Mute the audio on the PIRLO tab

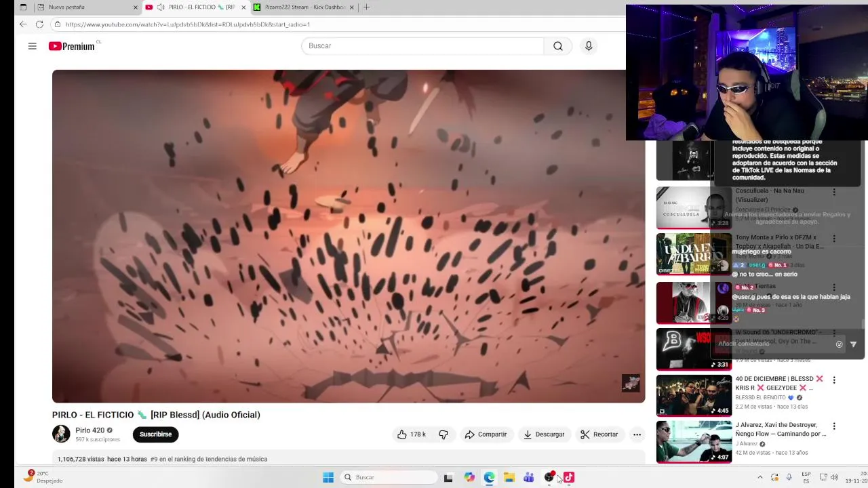161,7
